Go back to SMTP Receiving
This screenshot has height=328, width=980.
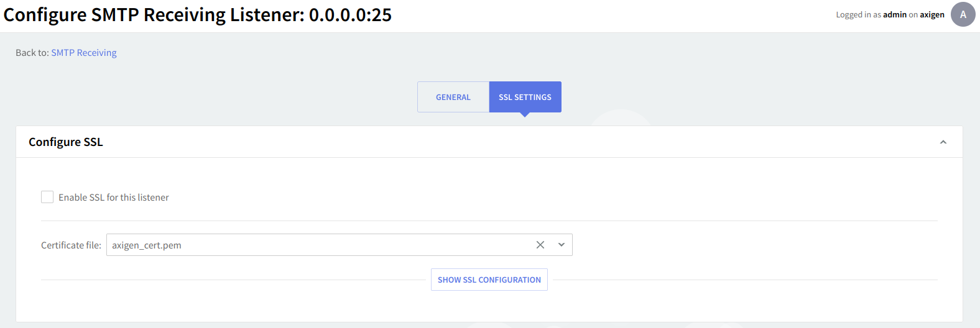tap(84, 53)
